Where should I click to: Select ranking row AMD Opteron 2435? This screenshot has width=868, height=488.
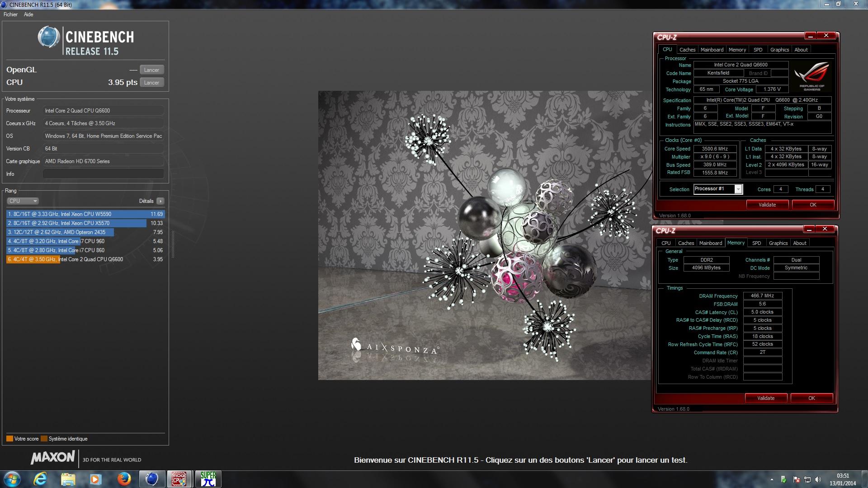coord(85,232)
